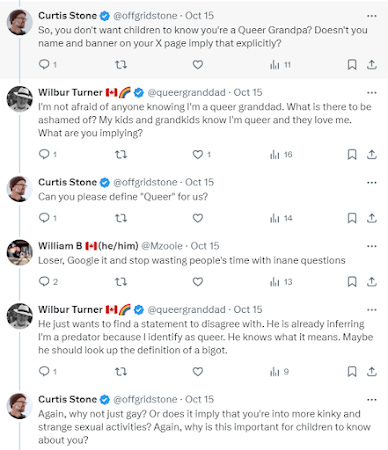The width and height of the screenshot is (388, 450).
Task: Repost the 'define Queer for us' tweet
Action: point(121,218)
